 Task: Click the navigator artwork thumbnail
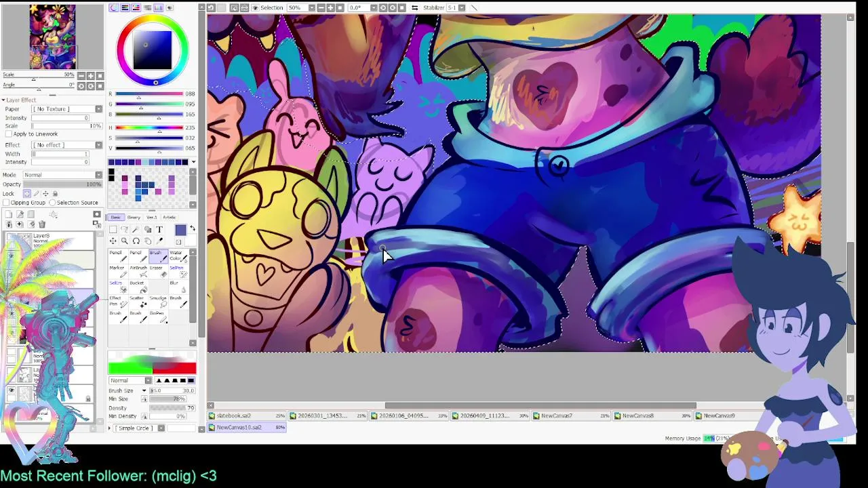53,36
